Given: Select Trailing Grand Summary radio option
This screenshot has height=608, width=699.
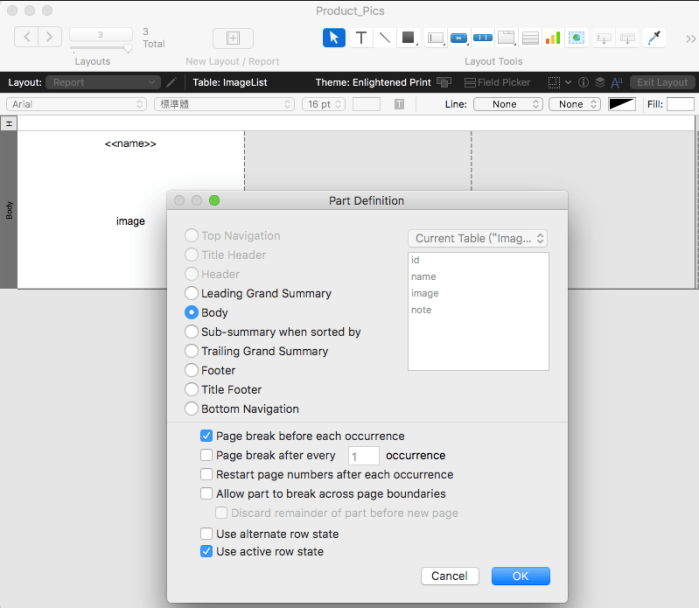Looking at the screenshot, I should pos(192,351).
